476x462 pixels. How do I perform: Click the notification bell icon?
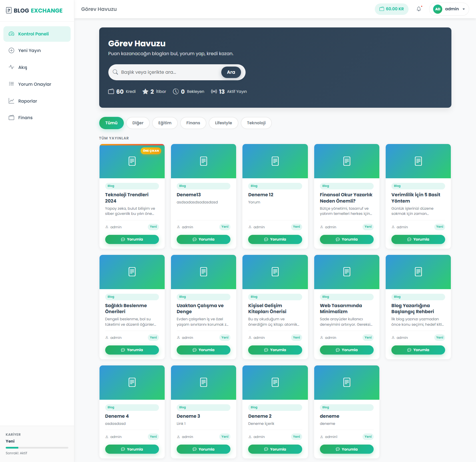tap(419, 9)
